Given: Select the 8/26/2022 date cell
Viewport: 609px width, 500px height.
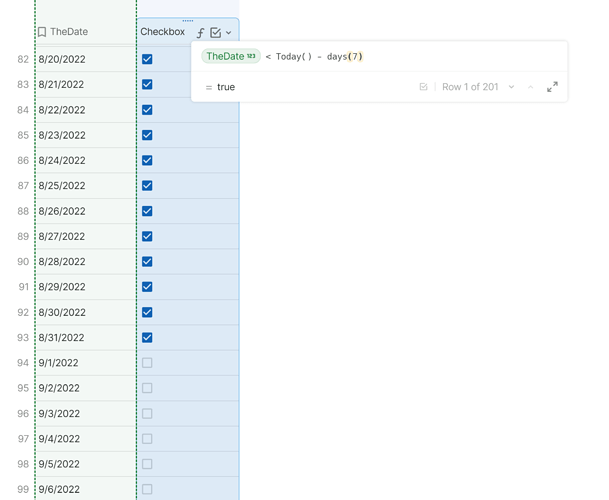Looking at the screenshot, I should (85, 211).
